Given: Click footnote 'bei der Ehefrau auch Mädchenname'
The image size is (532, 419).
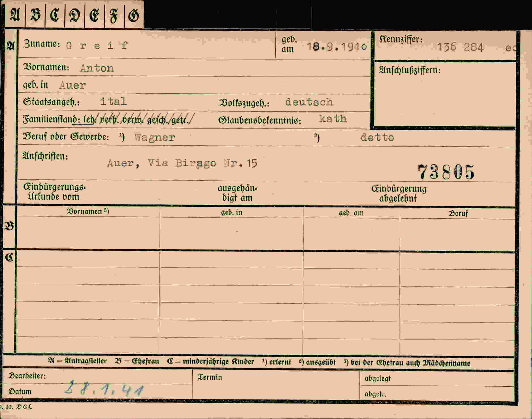Looking at the screenshot, I should [x=411, y=363].
